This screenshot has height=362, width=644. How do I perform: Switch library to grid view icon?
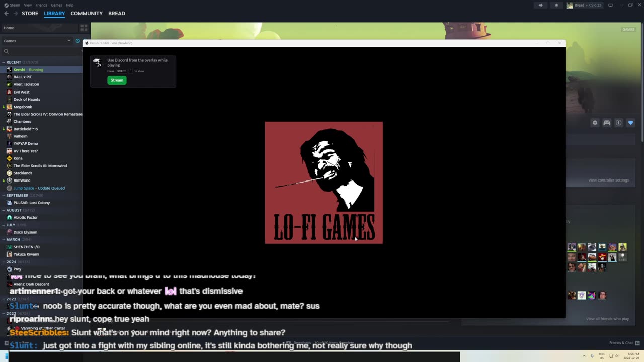[84, 28]
